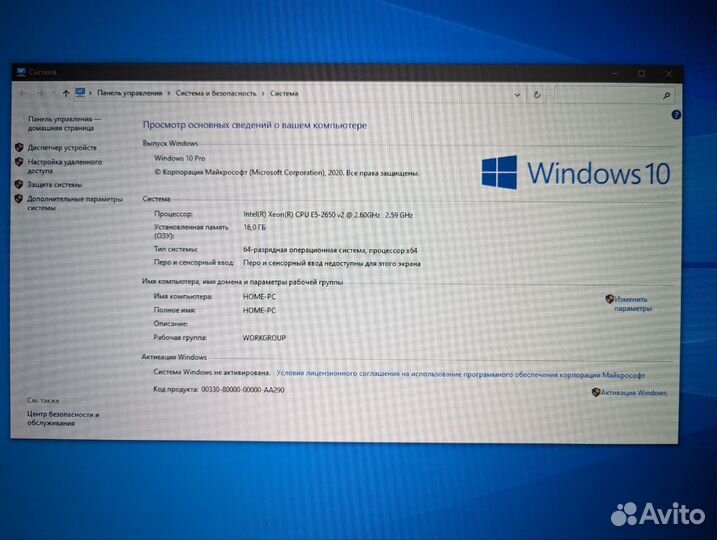The height and width of the screenshot is (540, 717).
Task: Click product code 00330-80000-00000-AA290
Action: (x=243, y=390)
